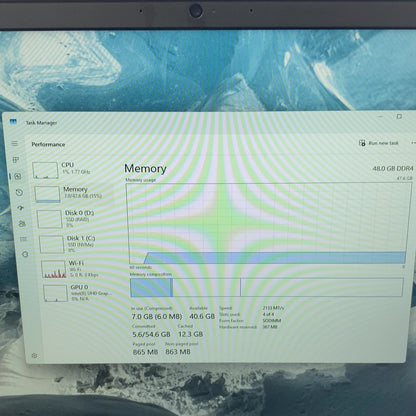The width and height of the screenshot is (416, 416).
Task: Click the Memory mini graph thumbnail
Action: point(48,194)
